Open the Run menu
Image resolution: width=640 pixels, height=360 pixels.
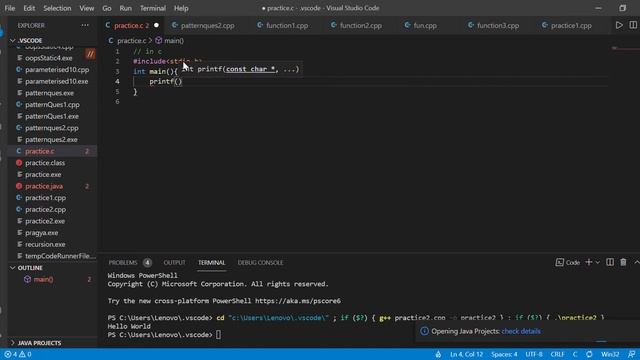(x=126, y=8)
